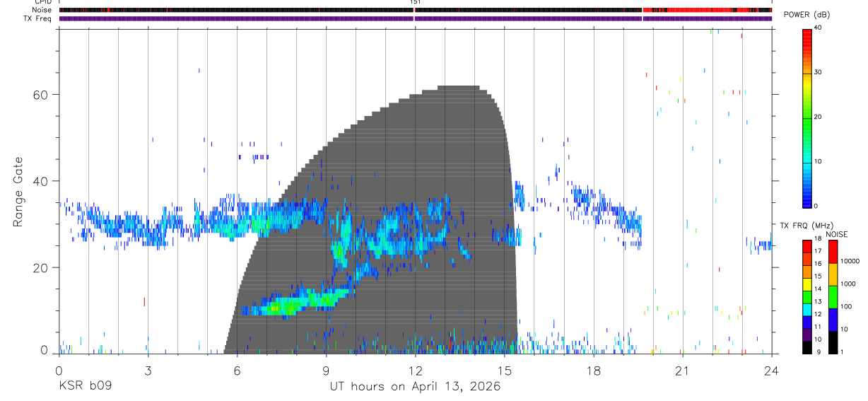This screenshot has width=868, height=401.
Task: Click the yellow swatch in NOISE legend
Action: [833, 274]
